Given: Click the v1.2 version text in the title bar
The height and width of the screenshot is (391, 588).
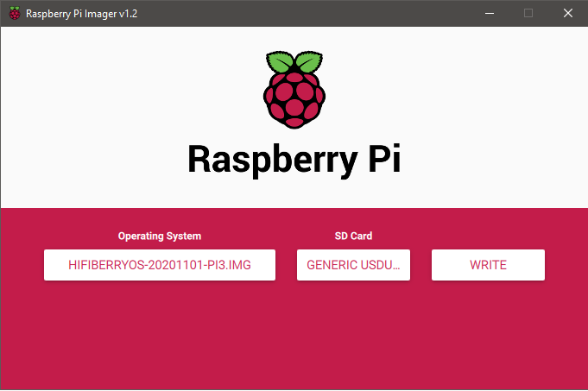Looking at the screenshot, I should [x=129, y=14].
